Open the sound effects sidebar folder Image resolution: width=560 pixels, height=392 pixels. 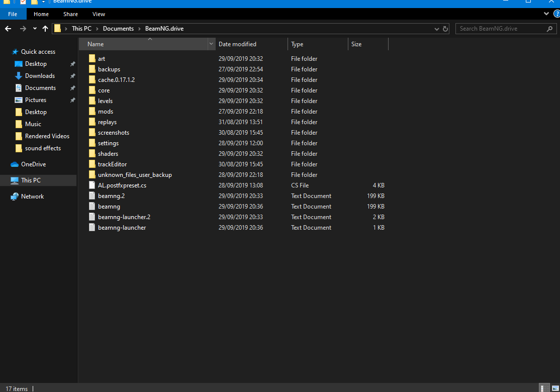[43, 148]
